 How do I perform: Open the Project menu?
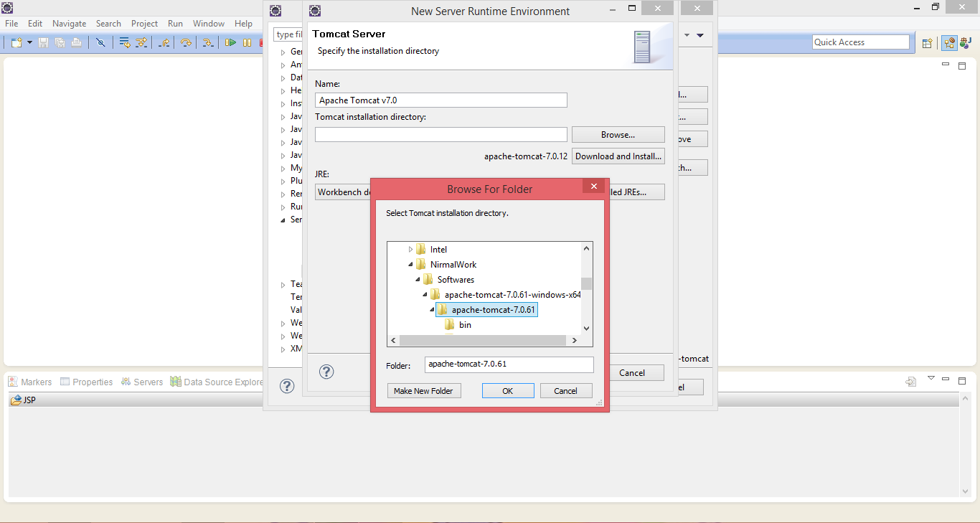click(x=144, y=24)
